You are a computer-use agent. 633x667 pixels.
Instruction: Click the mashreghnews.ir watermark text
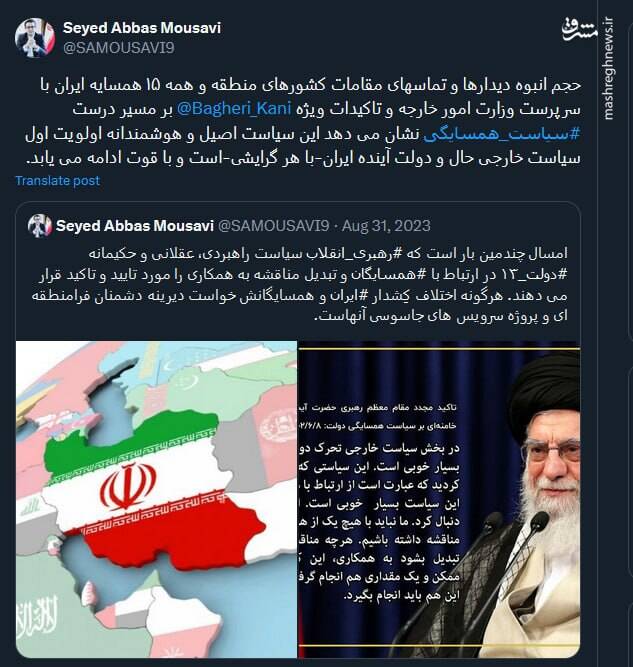click(609, 68)
